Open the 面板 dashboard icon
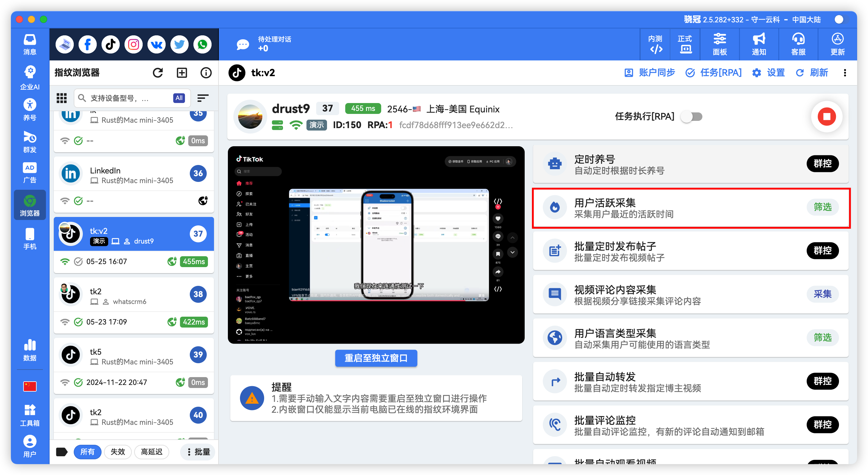868x475 pixels. pyautogui.click(x=720, y=44)
